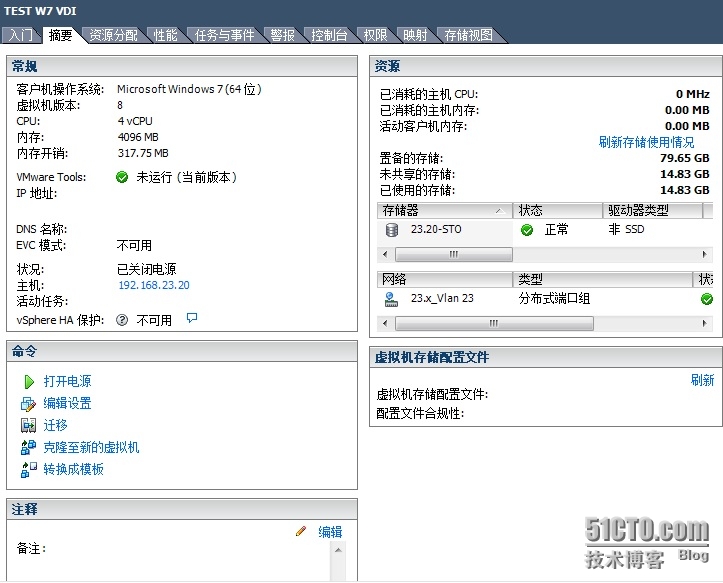Click Microsoft Windows 7 (64 位) text
Viewport: 723px width, 583px height.
pos(189,89)
